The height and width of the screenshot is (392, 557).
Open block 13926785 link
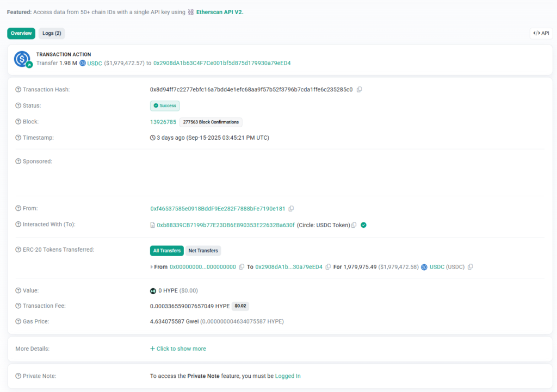[163, 122]
